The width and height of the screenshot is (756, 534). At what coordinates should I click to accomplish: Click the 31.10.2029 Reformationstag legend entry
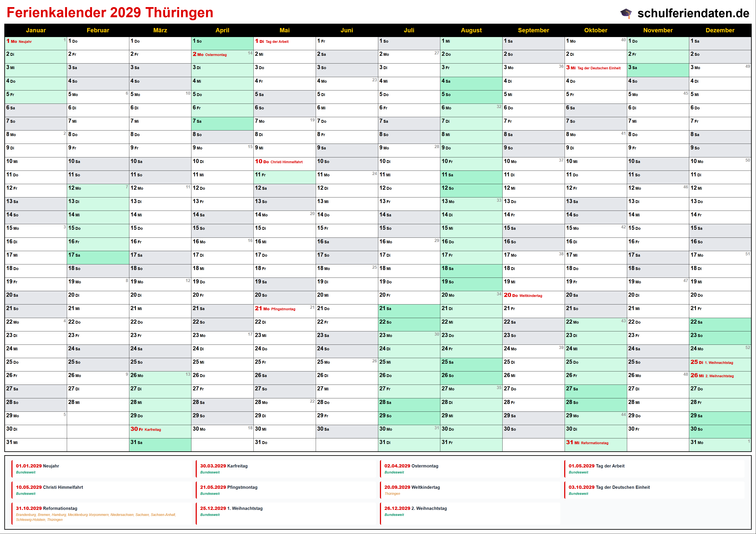(x=46, y=508)
